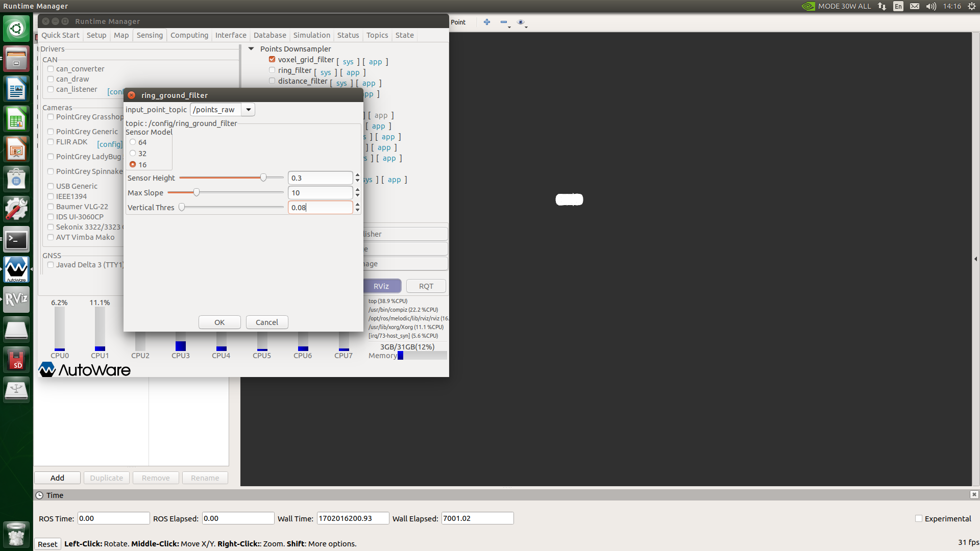
Task: Switch to the Computing tab
Action: click(189, 35)
